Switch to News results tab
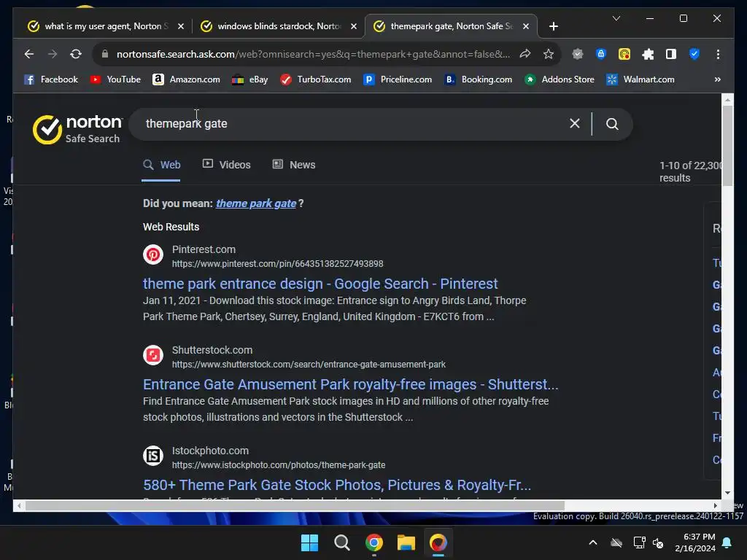Viewport: 747px width, 560px height. [x=293, y=165]
